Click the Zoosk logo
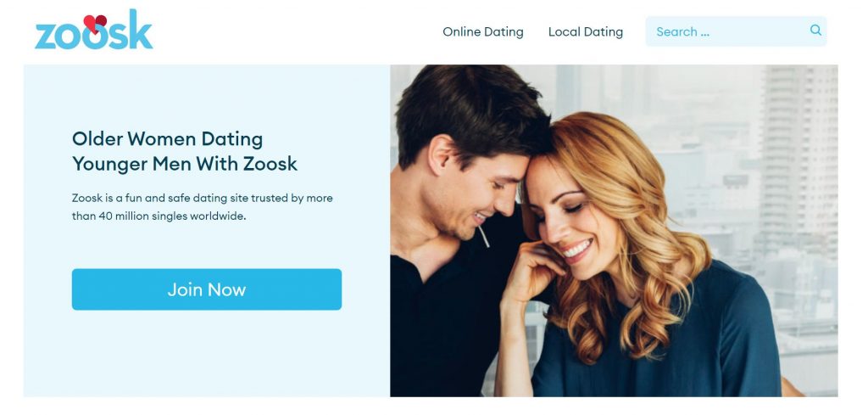 pos(93,30)
